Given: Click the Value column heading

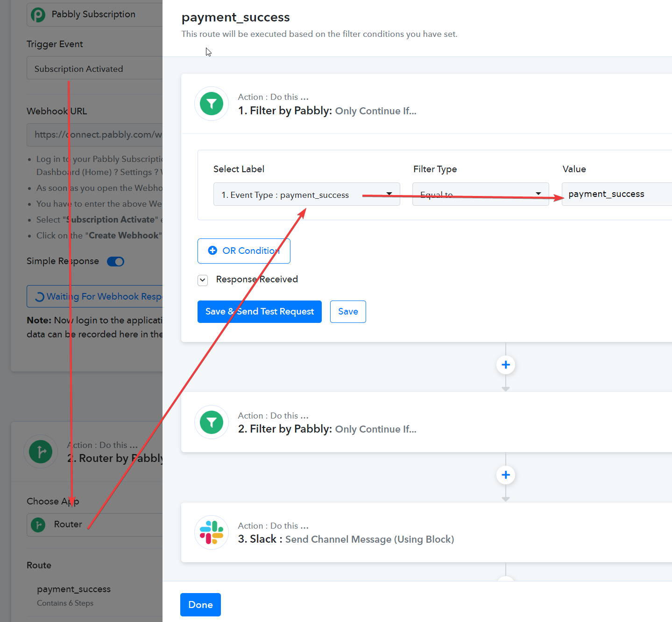Looking at the screenshot, I should tap(574, 169).
